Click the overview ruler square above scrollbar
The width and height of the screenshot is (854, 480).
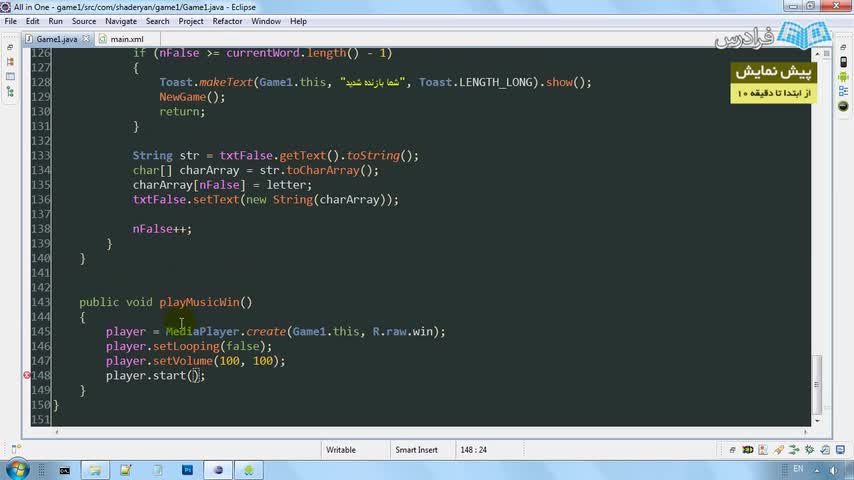click(827, 53)
